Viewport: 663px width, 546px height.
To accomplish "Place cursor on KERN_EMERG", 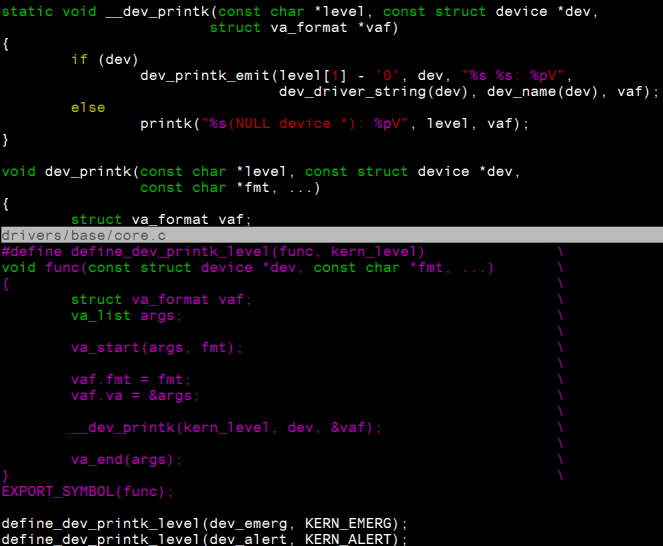I will (x=352, y=523).
